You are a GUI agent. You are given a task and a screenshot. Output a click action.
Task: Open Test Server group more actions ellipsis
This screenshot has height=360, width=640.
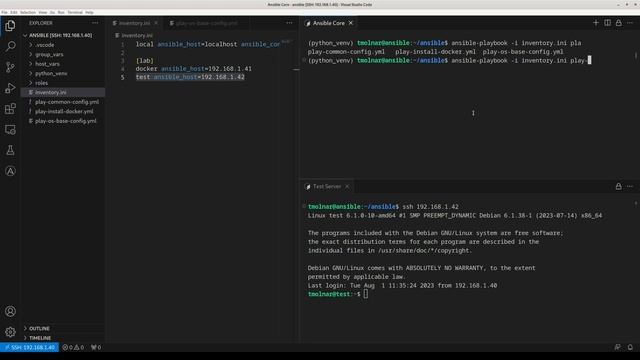click(630, 187)
